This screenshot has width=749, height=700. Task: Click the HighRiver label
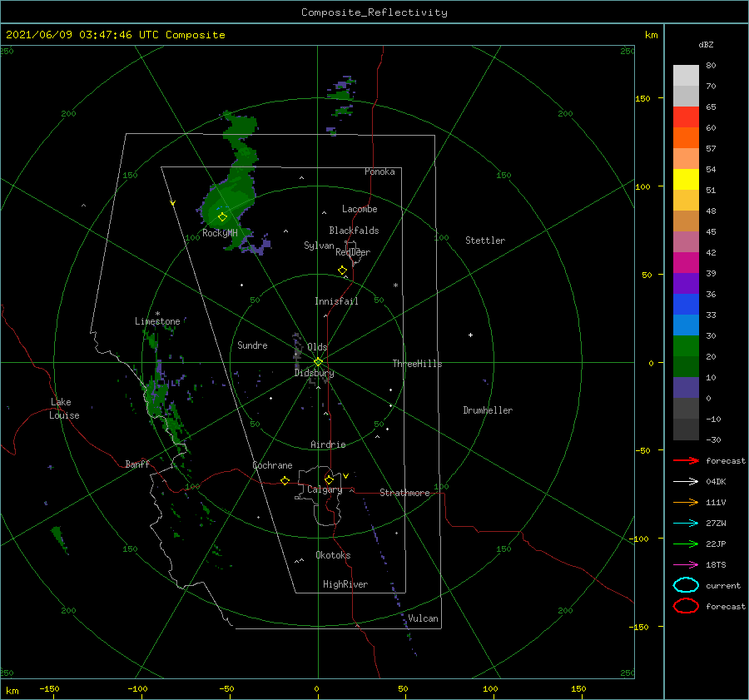345,584
